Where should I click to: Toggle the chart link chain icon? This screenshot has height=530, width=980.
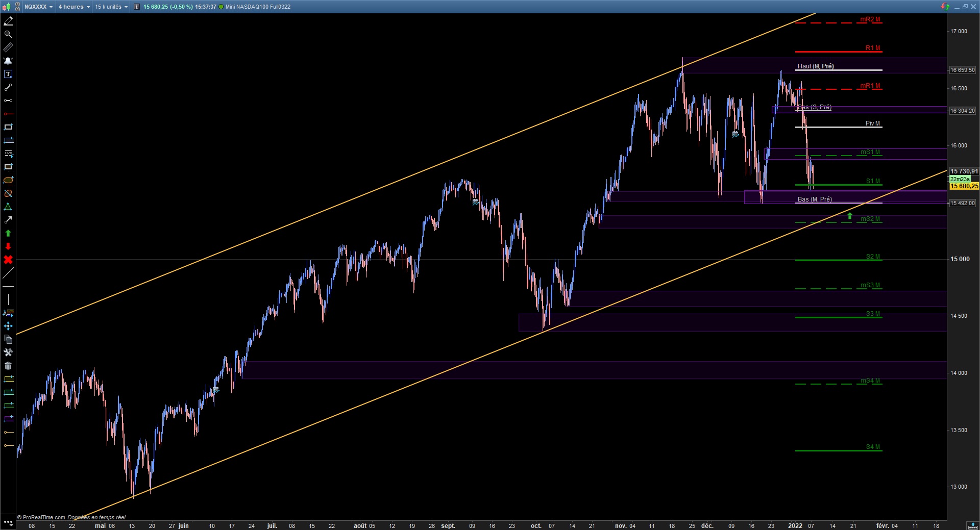[x=17, y=7]
